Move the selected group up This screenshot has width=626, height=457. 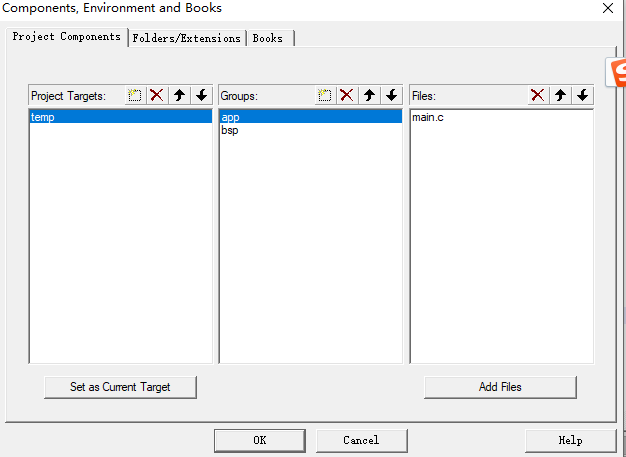click(x=369, y=95)
